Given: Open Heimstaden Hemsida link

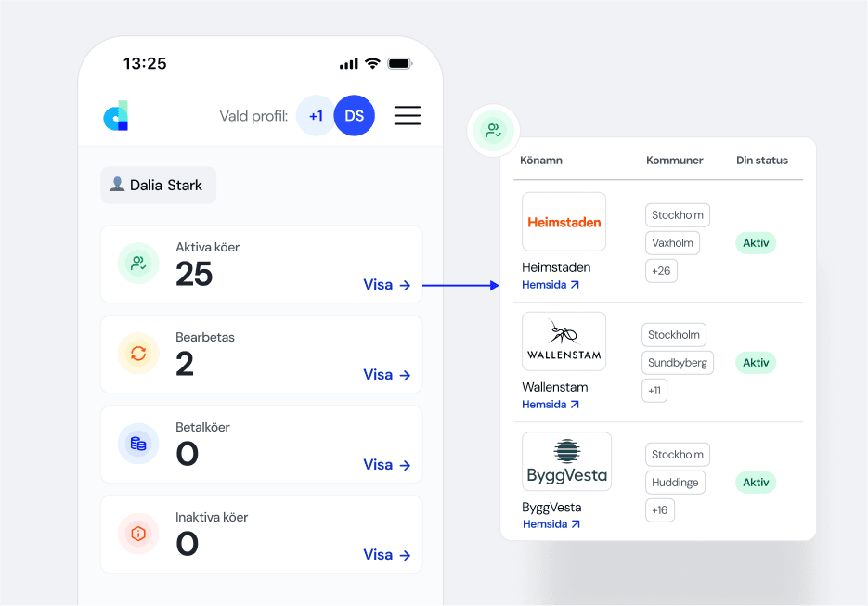Looking at the screenshot, I should click(x=551, y=285).
